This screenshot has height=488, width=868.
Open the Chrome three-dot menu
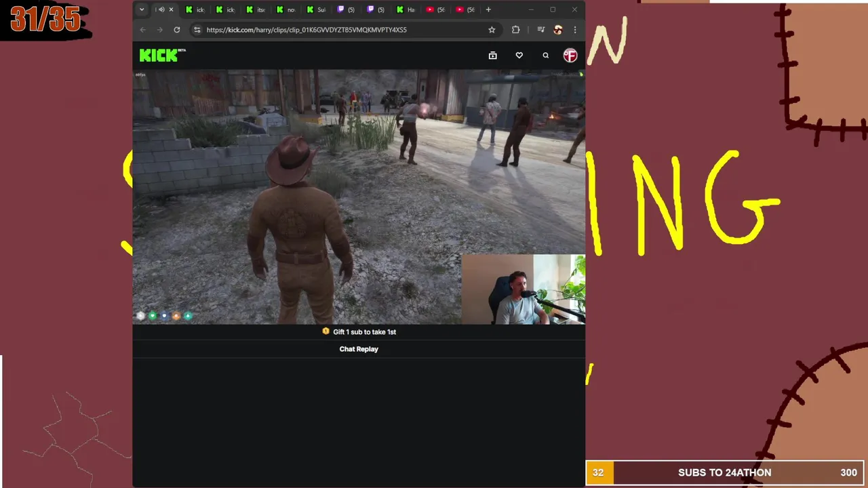pos(575,30)
